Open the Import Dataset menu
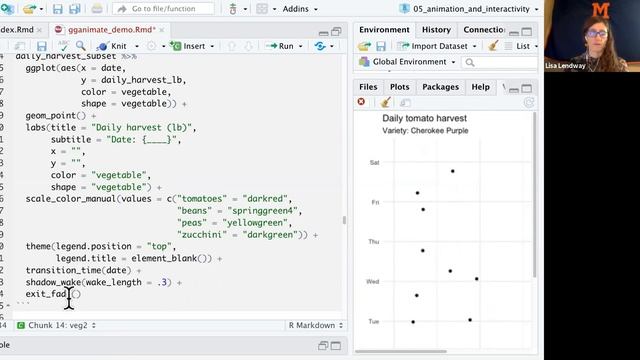This screenshot has width=640, height=360. point(437,46)
